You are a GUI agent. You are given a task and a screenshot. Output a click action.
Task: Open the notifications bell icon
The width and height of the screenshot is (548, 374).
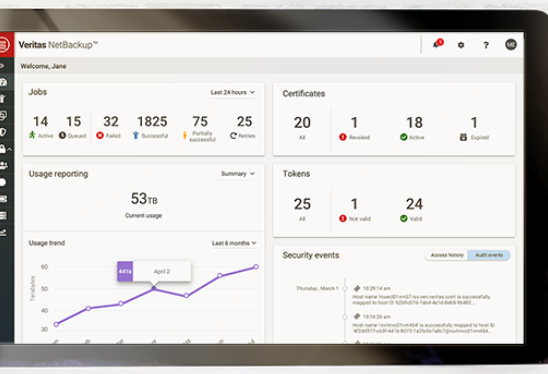click(437, 44)
